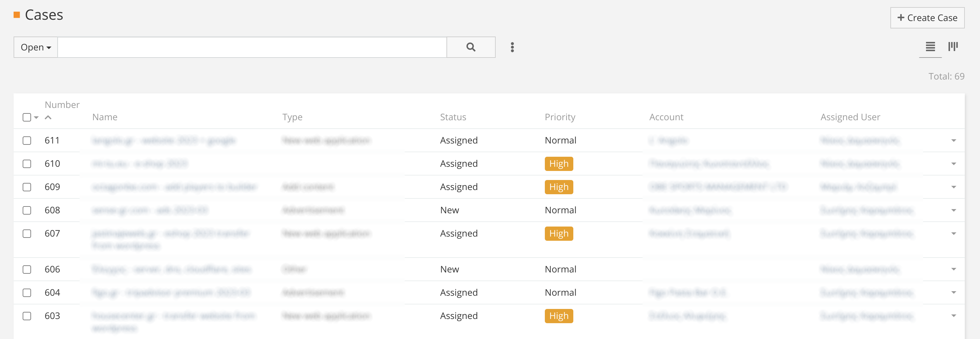This screenshot has width=980, height=339.
Task: Click the search magnifier button
Action: click(x=471, y=47)
